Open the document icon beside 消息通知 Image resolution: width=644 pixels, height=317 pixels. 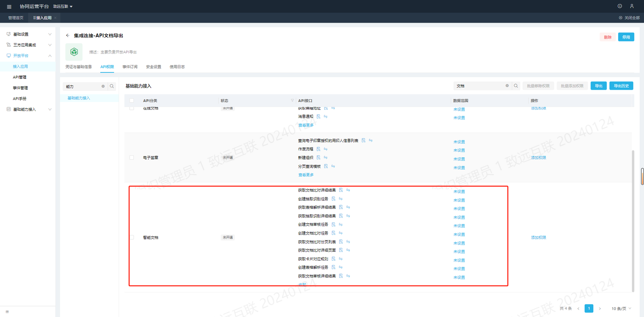coord(318,117)
